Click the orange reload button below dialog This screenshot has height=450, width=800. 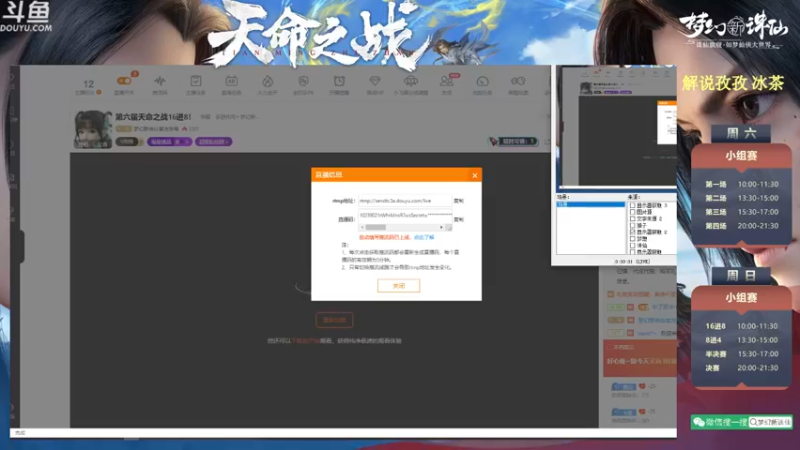pos(334,320)
